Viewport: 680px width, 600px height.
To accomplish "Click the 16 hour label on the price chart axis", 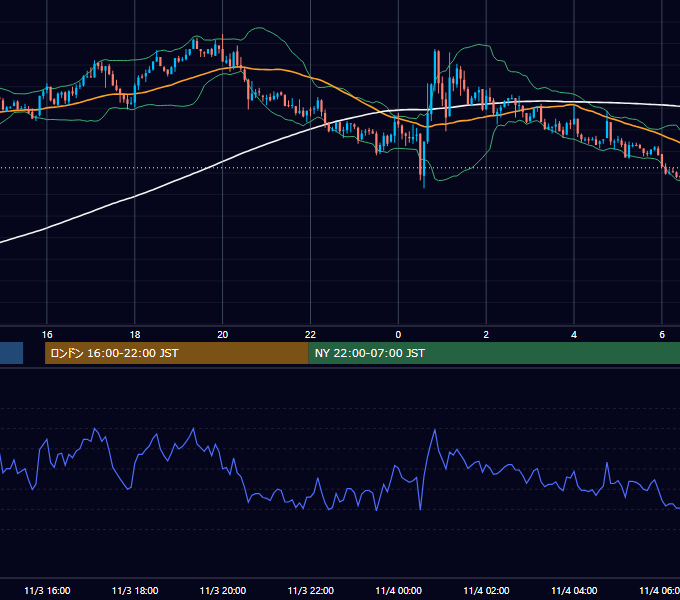I will [47, 335].
